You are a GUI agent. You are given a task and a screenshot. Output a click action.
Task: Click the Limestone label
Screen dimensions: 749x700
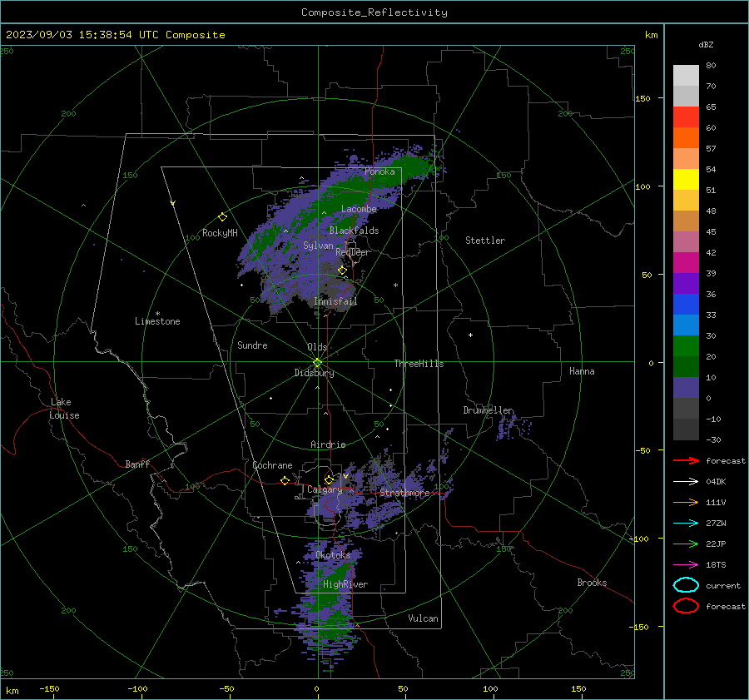[x=157, y=321]
